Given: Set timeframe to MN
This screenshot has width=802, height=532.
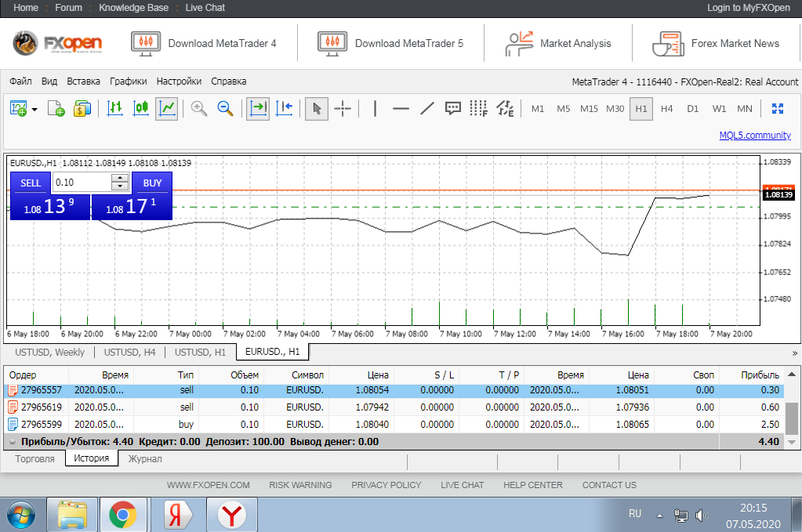Looking at the screenshot, I should pyautogui.click(x=745, y=108).
